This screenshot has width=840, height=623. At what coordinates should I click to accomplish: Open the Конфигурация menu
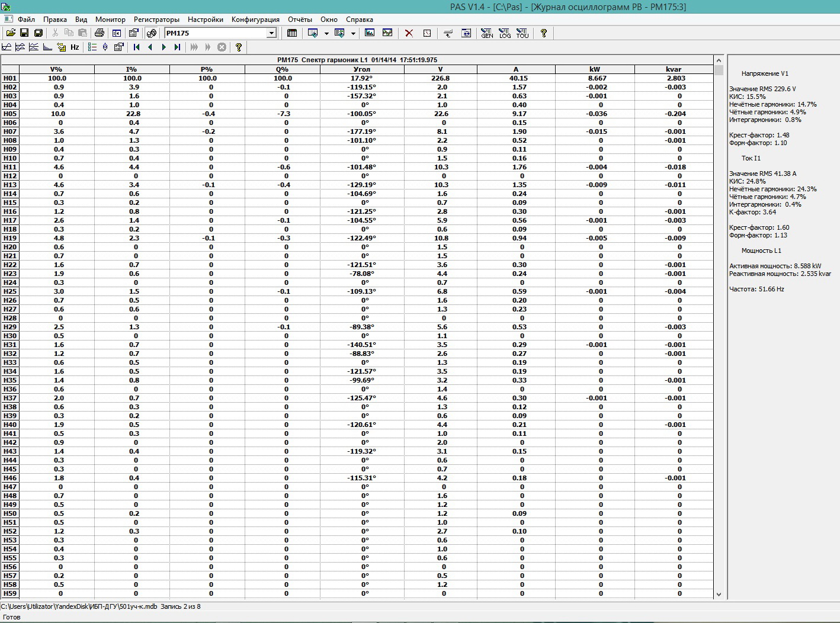pos(255,20)
